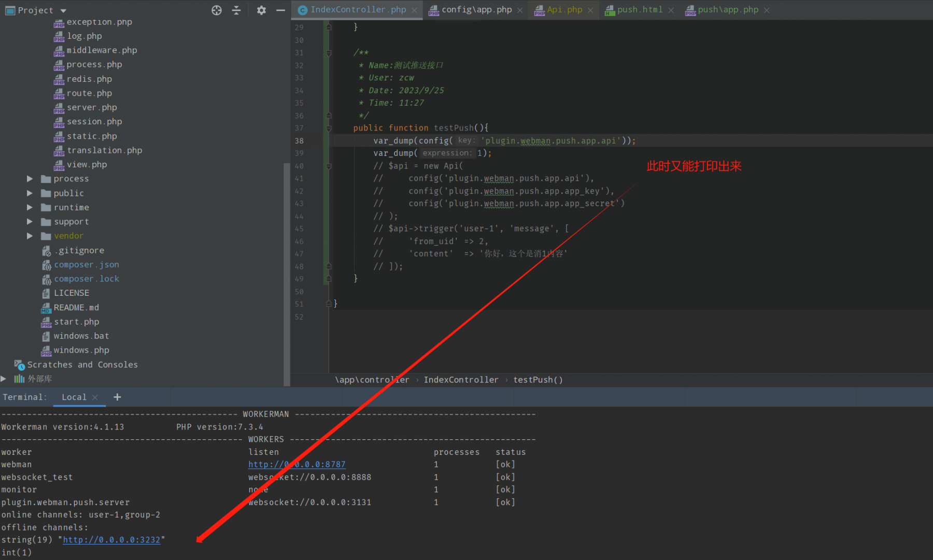Open the Project view dropdown
Viewport: 933px width, 560px height.
click(x=63, y=10)
